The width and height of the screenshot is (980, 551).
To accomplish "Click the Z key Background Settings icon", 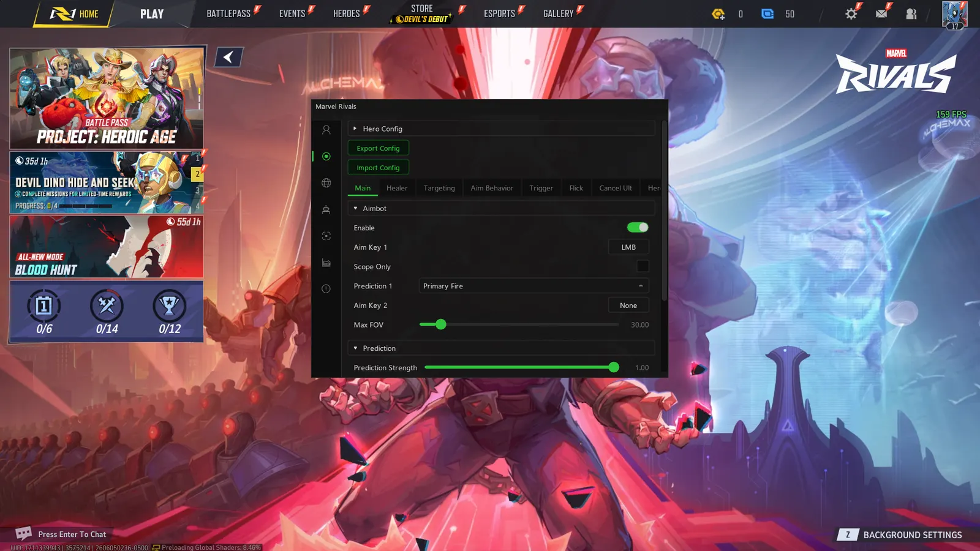I will point(848,534).
